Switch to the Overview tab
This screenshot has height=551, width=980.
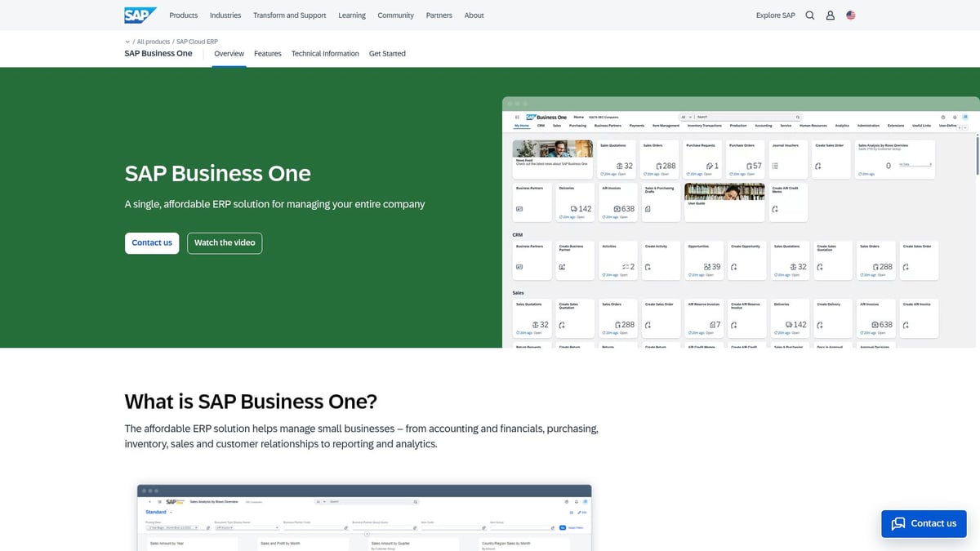[229, 53]
